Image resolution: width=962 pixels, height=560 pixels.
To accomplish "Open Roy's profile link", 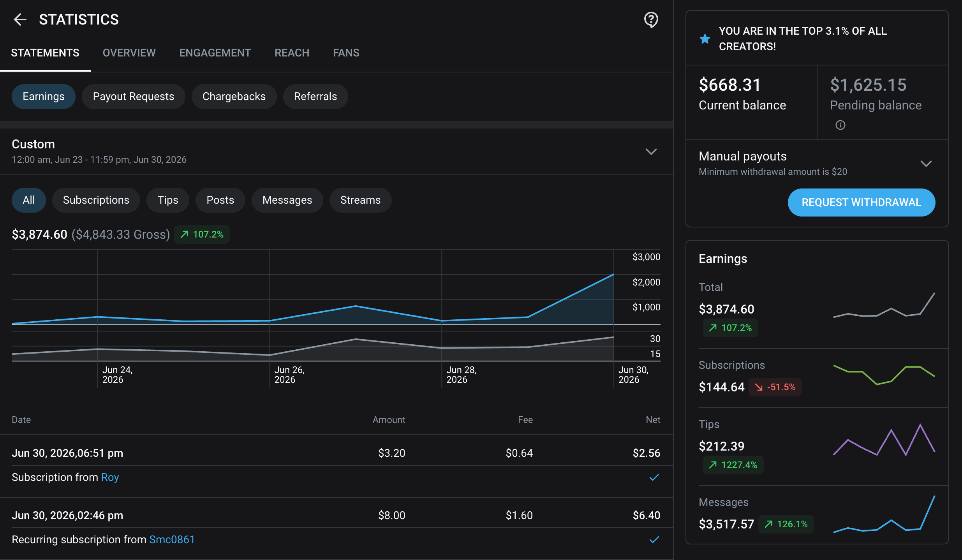I will [110, 477].
